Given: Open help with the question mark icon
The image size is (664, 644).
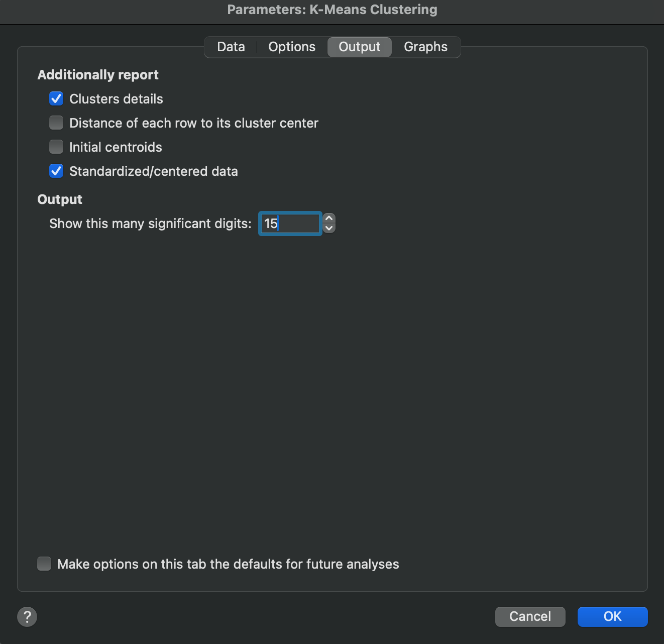Looking at the screenshot, I should 27,616.
